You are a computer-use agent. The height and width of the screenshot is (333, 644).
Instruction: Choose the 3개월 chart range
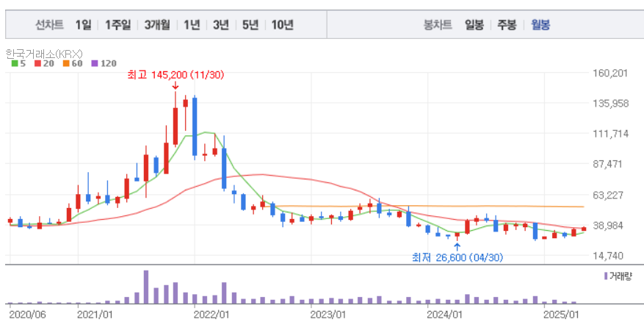(157, 25)
